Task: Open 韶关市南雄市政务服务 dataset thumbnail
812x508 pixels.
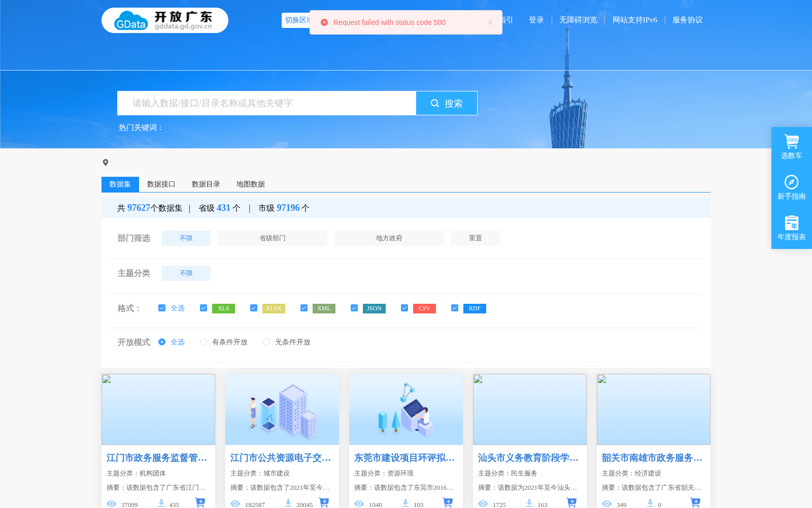Action: 654,409
